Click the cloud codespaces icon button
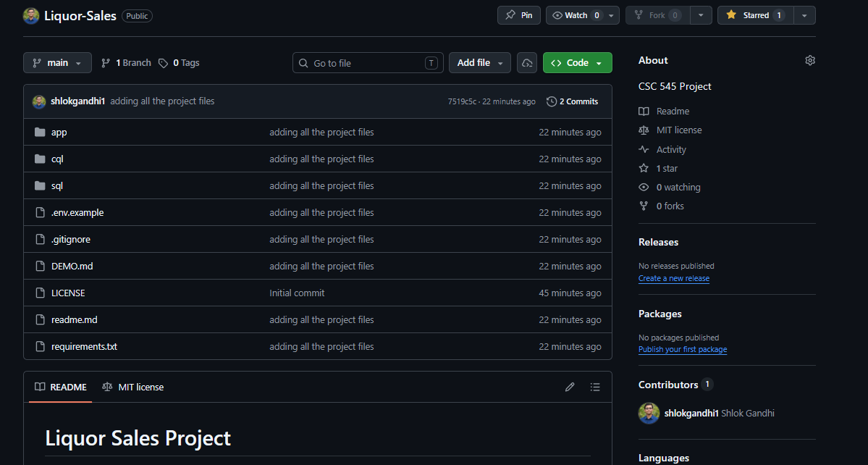Image resolution: width=868 pixels, height=465 pixels. click(527, 63)
